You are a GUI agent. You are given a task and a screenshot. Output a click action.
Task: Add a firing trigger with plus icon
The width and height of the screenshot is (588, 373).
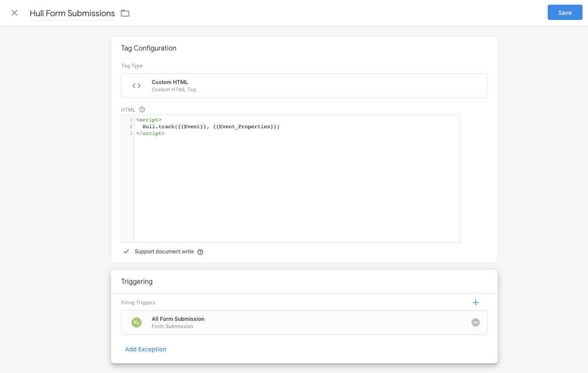[x=476, y=303]
